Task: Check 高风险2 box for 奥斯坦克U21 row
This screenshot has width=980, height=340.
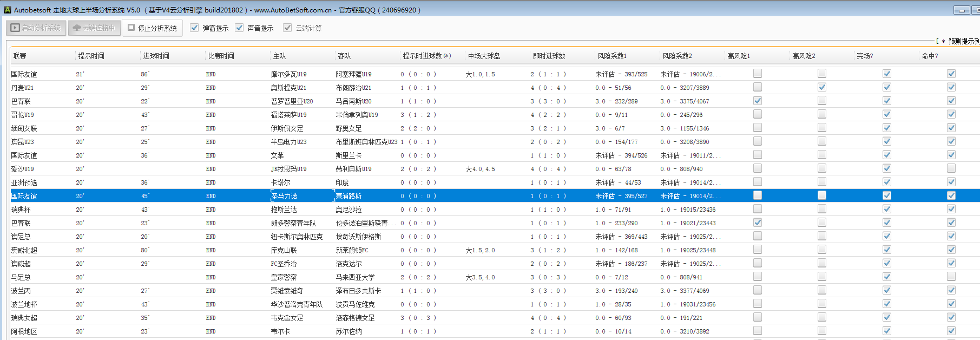Action: click(822, 87)
